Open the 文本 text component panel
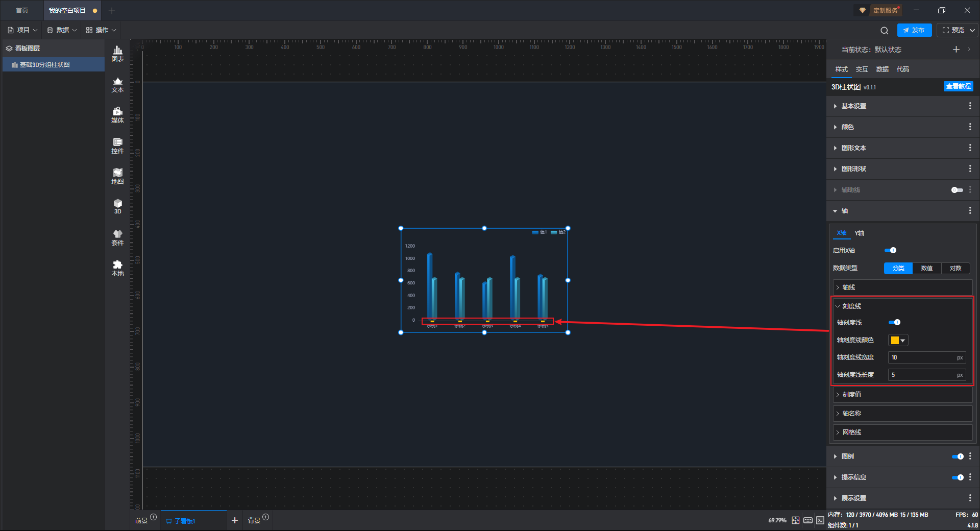 (117, 84)
